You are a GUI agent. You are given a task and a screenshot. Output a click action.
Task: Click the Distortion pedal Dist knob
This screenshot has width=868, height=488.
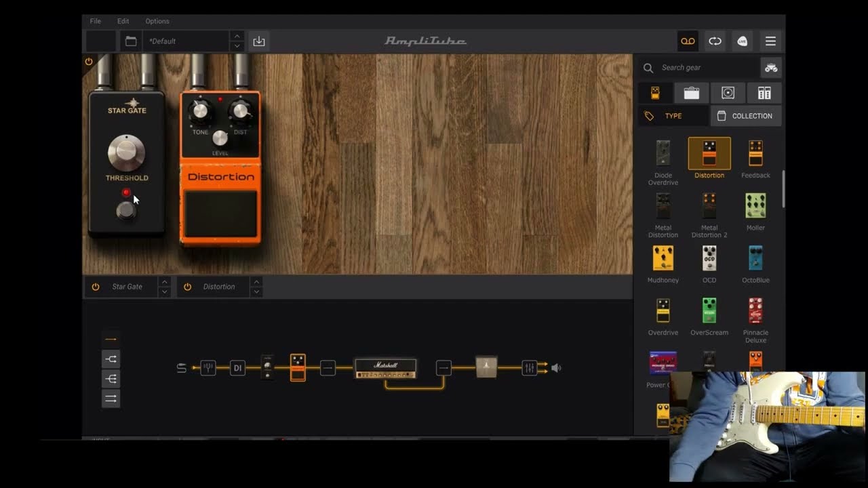click(x=241, y=112)
